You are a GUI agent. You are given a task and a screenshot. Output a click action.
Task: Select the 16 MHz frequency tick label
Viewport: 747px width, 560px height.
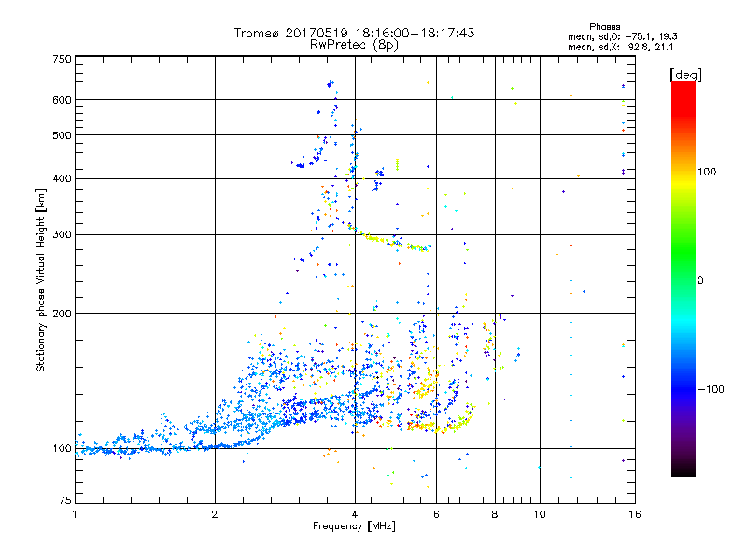(635, 514)
